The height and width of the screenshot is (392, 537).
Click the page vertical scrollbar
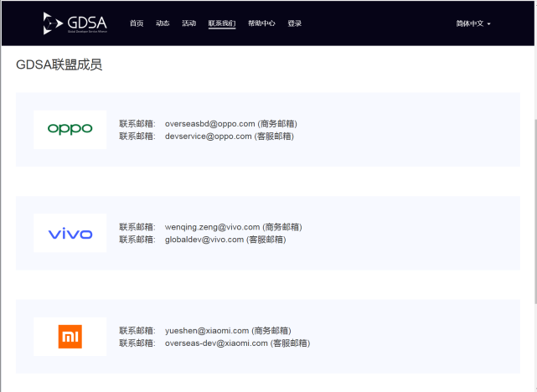tap(535, 211)
